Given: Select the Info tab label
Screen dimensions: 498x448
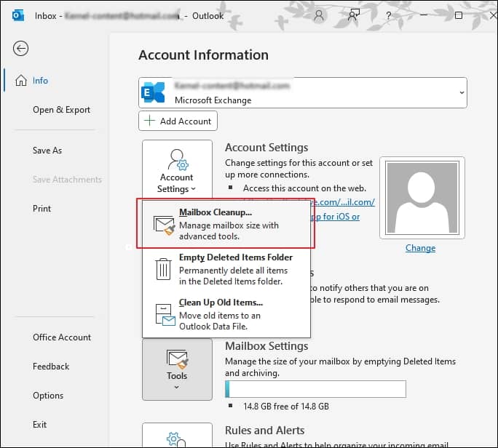Looking at the screenshot, I should (x=40, y=81).
